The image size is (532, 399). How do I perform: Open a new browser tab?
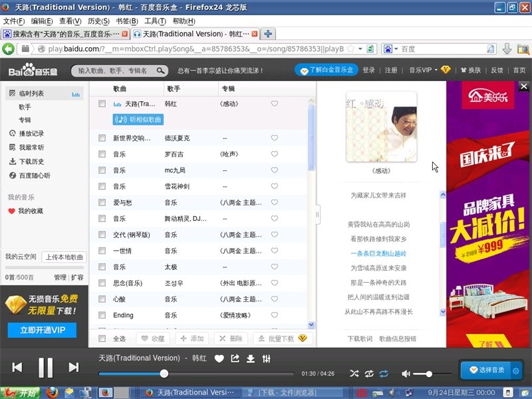(268, 34)
